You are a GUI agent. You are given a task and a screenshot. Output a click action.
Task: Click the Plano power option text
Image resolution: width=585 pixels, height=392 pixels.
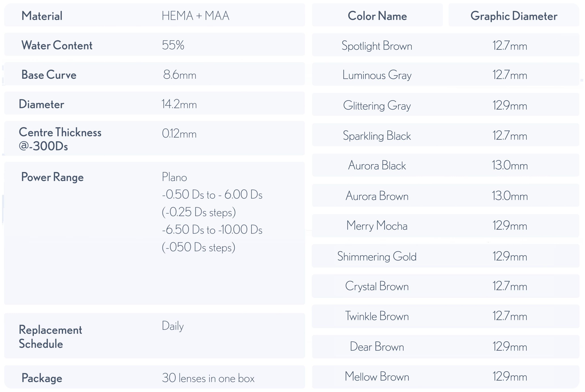174,177
